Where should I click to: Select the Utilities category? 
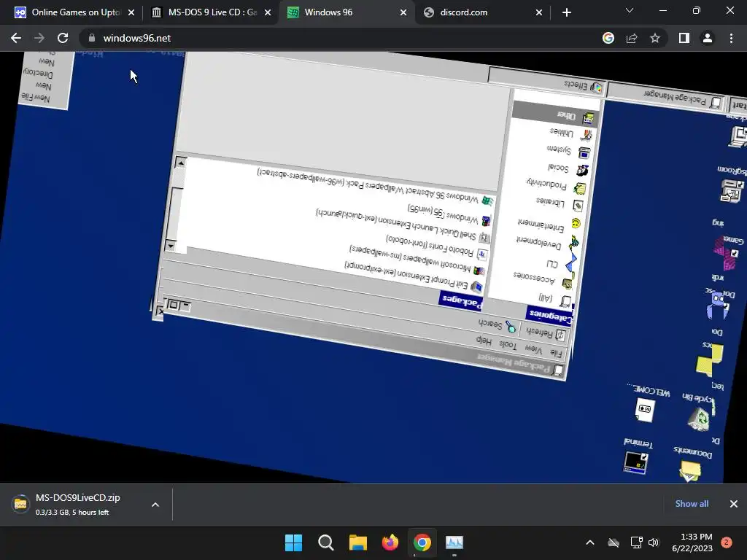click(570, 133)
